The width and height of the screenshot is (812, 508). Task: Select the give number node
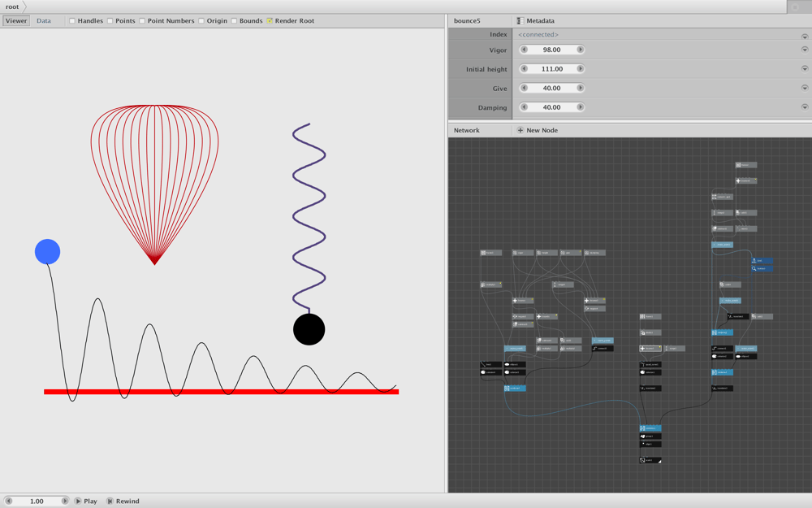pyautogui.click(x=571, y=253)
